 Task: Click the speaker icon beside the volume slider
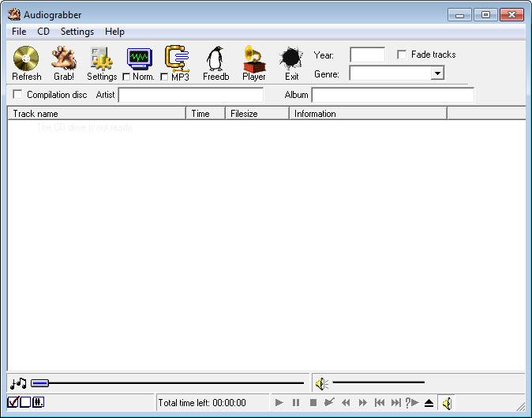(321, 384)
